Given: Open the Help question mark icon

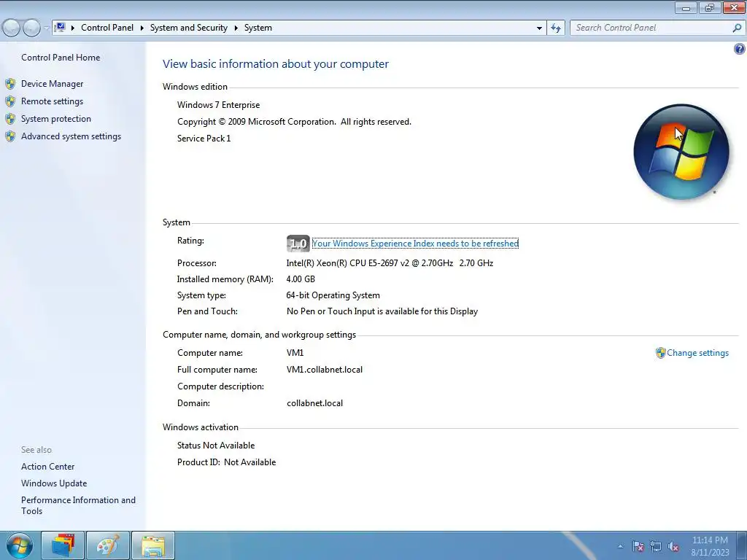Looking at the screenshot, I should (x=740, y=49).
